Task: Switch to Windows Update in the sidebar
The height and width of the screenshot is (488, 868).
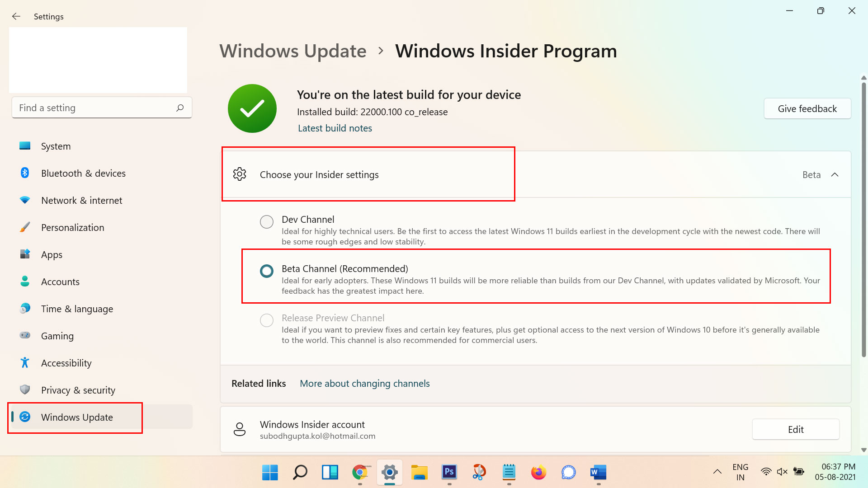Action: tap(77, 417)
